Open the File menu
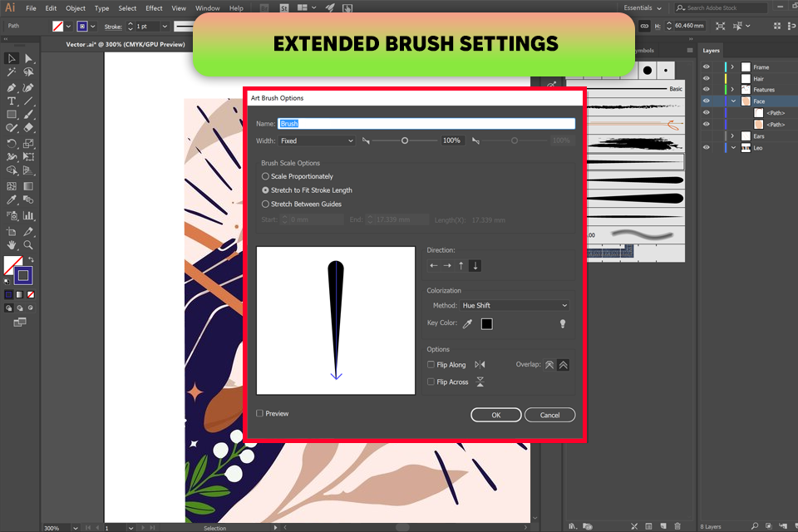Screen dimensions: 798x532 (31, 8)
